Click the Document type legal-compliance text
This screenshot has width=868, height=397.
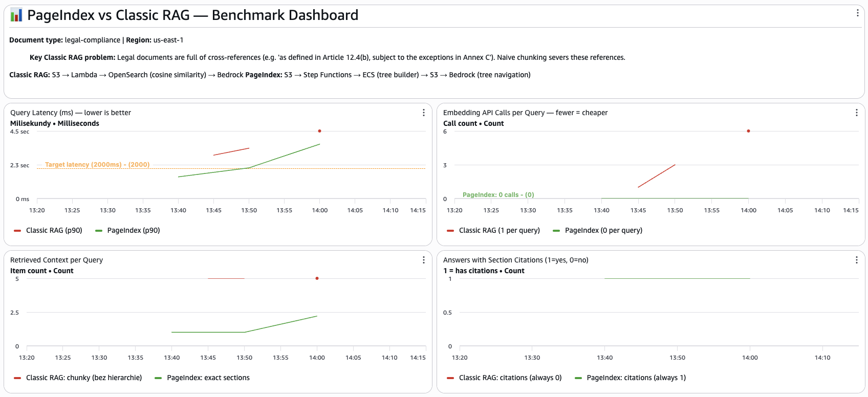tap(96, 40)
